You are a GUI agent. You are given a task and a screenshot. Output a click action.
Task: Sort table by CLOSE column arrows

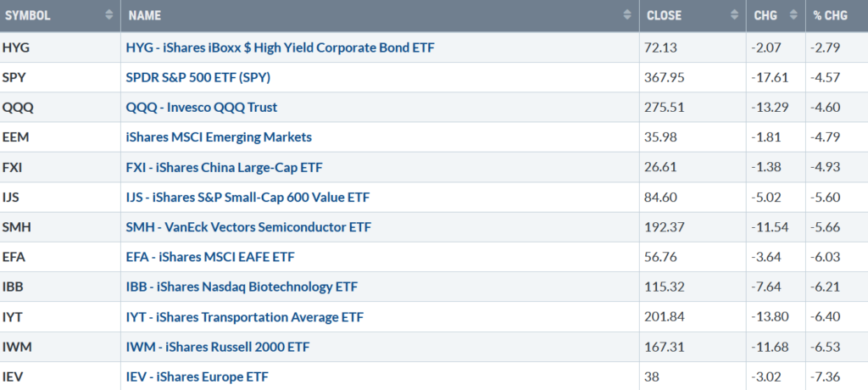[x=735, y=15]
